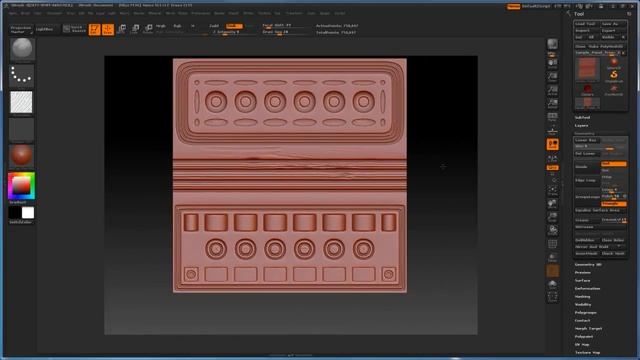640x360 pixels.
Task: Click the Scroll canvas icon
Action: pyautogui.click(x=553, y=63)
